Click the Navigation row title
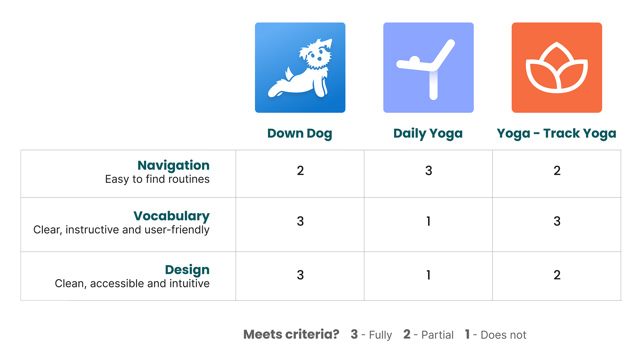Image resolution: width=642 pixels, height=364 pixels. (x=173, y=165)
